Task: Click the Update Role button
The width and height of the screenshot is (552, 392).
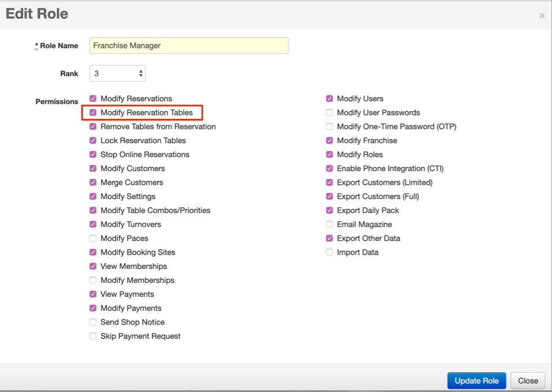Action: 477,380
